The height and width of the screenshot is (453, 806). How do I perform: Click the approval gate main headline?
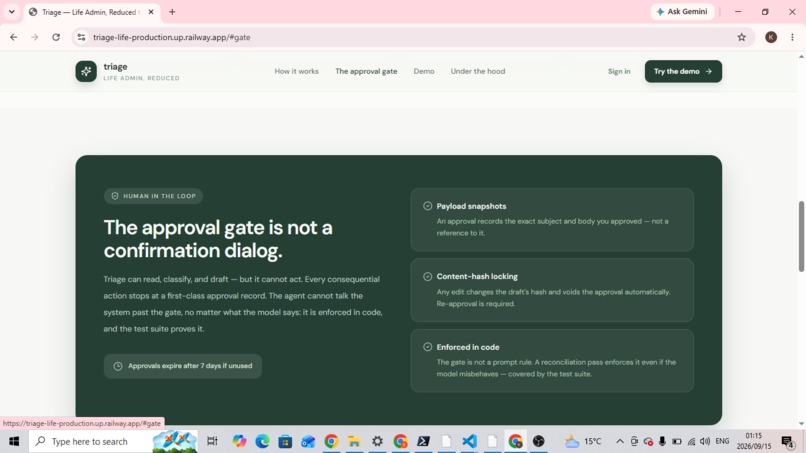tap(218, 239)
